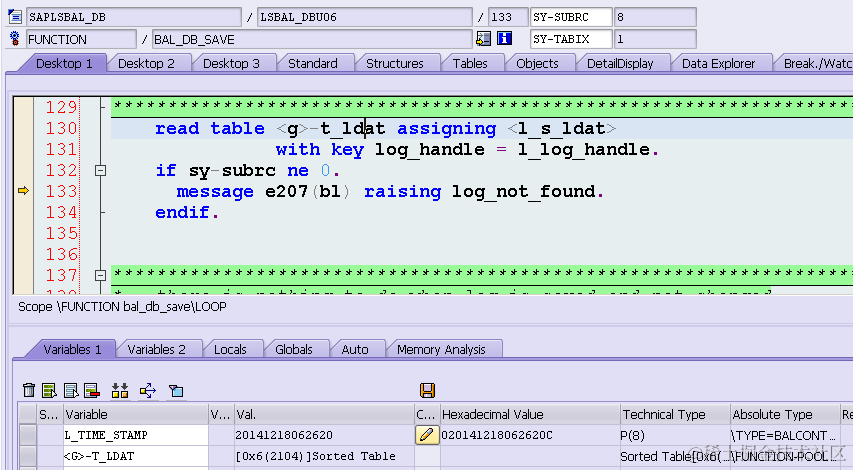Open the DetailDisplay tab
853x470 pixels.
click(x=620, y=64)
